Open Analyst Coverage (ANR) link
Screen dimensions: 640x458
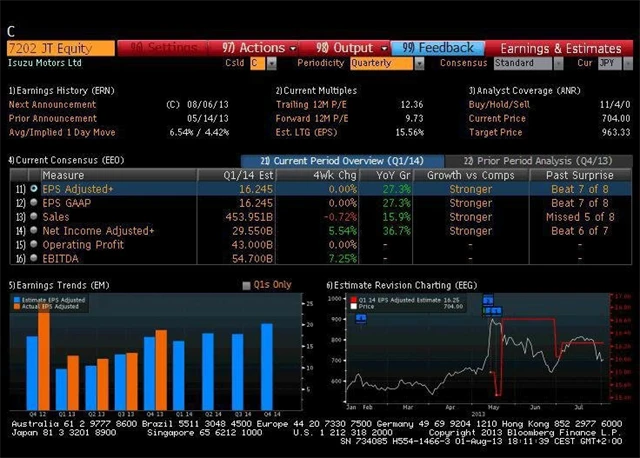(524, 91)
